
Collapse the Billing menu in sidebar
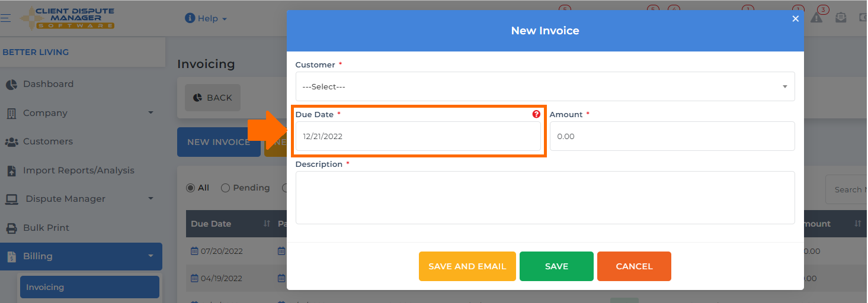(x=81, y=256)
